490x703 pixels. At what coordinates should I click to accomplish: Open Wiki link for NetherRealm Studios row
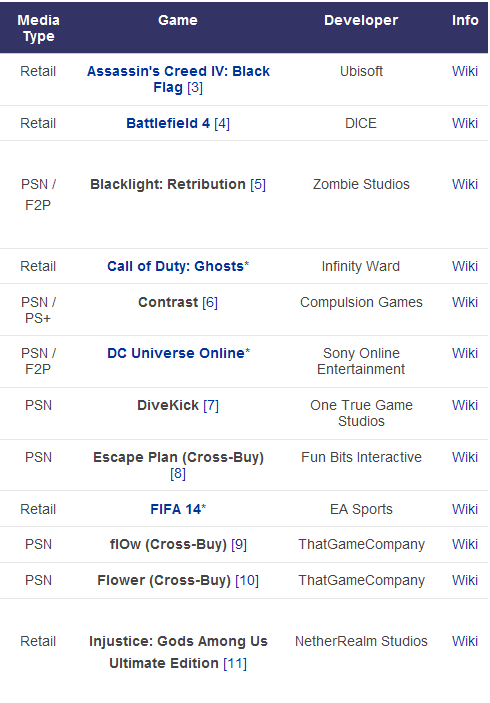point(464,641)
